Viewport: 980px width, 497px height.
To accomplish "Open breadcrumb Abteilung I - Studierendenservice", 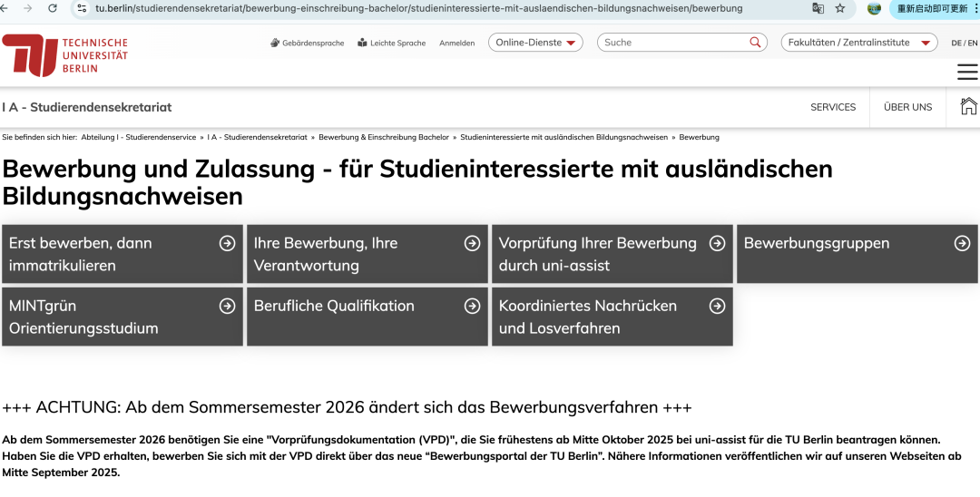I will click(138, 137).
